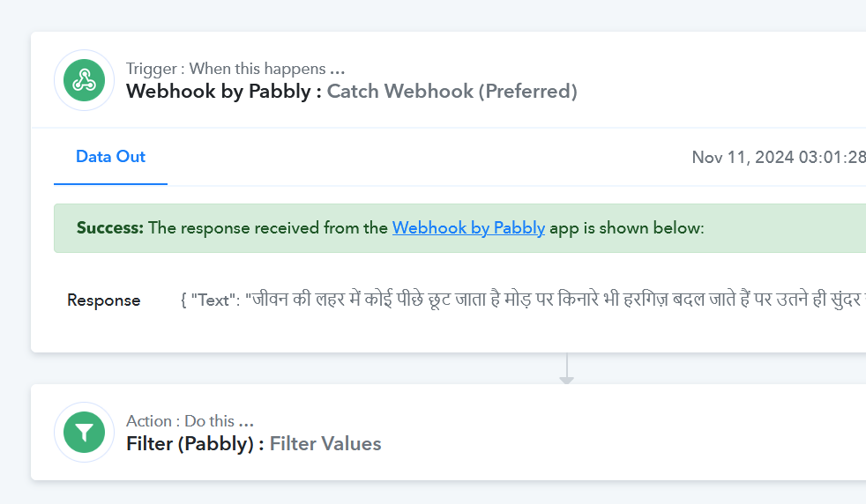Click the down arrow connector between steps
This screenshot has width=866, height=504.
[567, 368]
